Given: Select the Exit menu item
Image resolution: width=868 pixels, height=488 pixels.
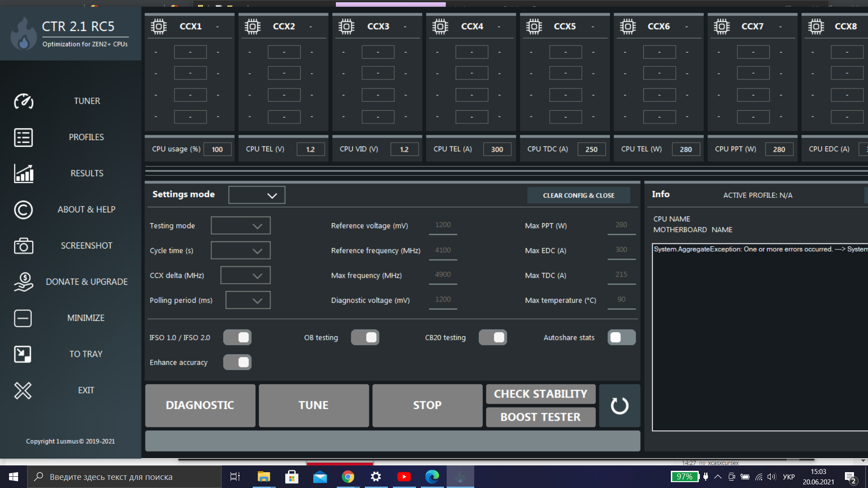Looking at the screenshot, I should [86, 390].
